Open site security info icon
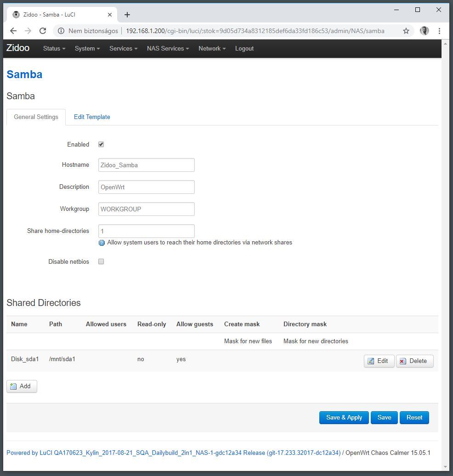453x476 pixels. tap(61, 31)
